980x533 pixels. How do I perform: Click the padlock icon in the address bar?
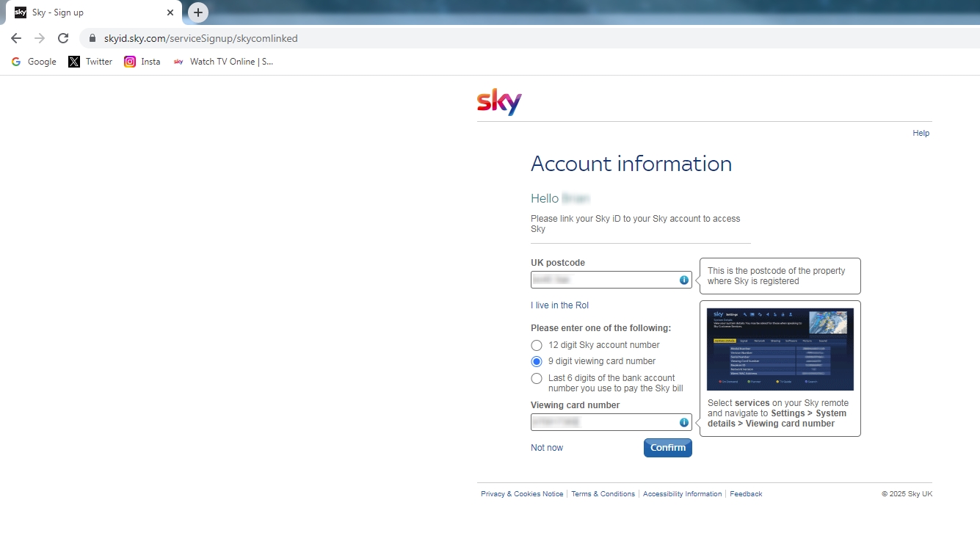pyautogui.click(x=92, y=37)
